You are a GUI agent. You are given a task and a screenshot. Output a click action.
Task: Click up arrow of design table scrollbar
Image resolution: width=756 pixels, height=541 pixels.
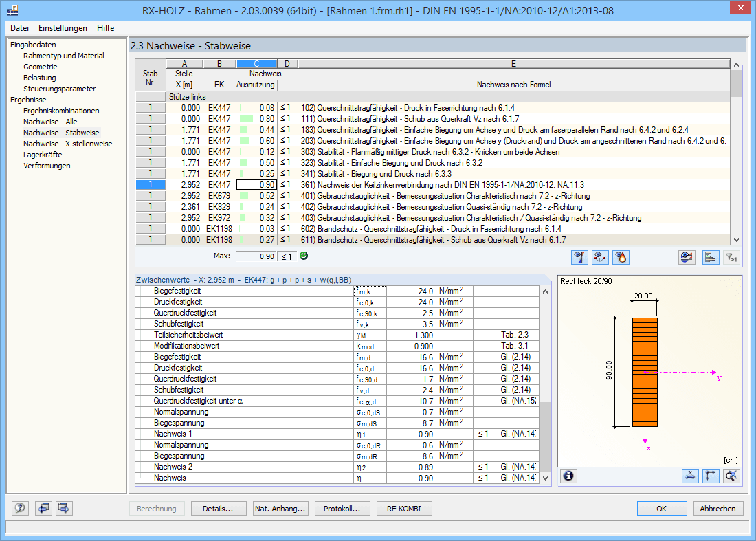coord(736,65)
